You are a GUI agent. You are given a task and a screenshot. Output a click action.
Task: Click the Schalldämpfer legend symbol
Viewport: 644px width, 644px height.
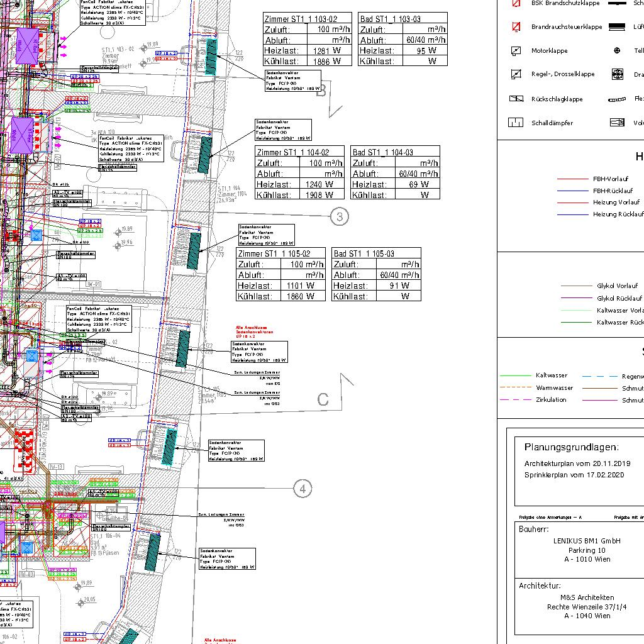coord(516,123)
